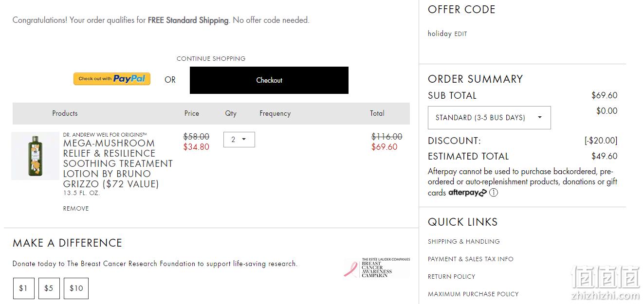Screen dimensions: 644x304
Task: Click the Afterpay logo
Action: pos(467,193)
